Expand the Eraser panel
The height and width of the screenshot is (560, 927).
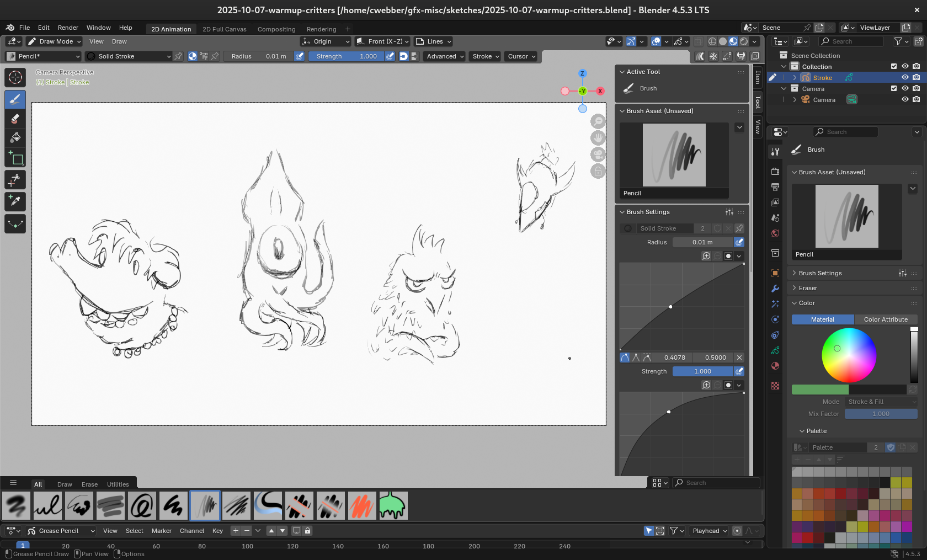[807, 288]
